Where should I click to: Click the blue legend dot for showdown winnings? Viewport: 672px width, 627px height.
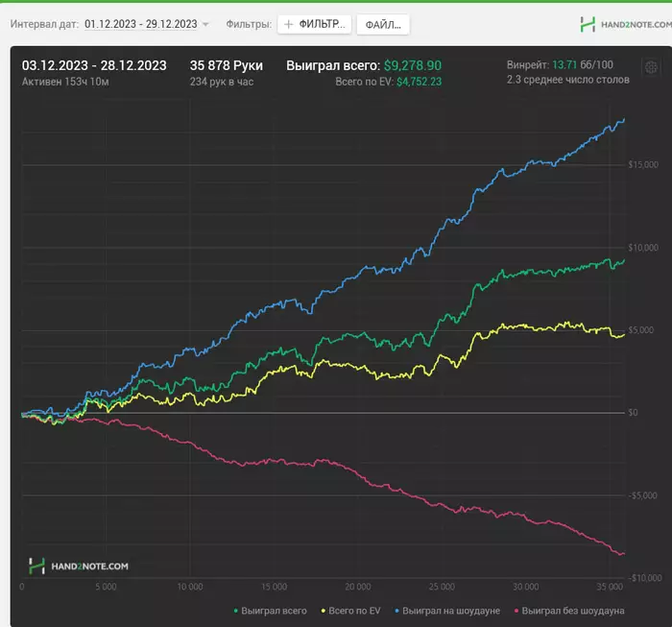pyautogui.click(x=396, y=611)
